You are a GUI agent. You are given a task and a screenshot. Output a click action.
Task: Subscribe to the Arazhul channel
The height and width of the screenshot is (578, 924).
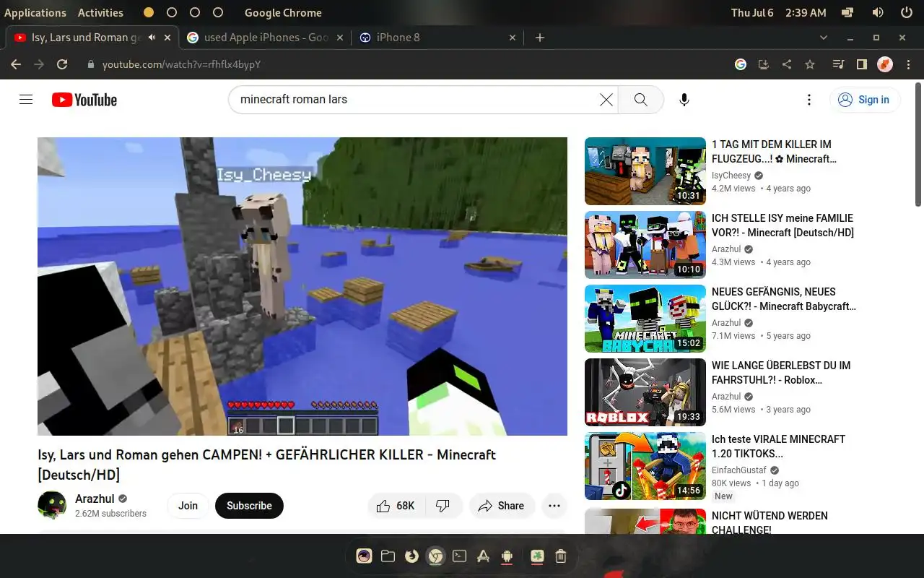[x=249, y=506]
